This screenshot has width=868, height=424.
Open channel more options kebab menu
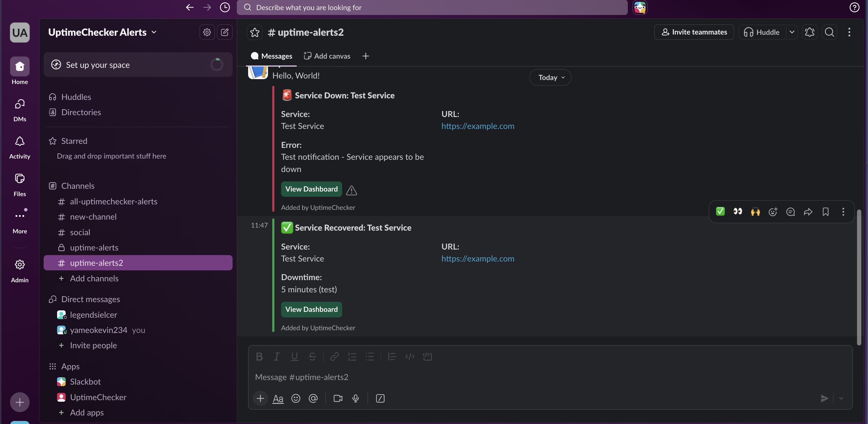click(x=849, y=32)
